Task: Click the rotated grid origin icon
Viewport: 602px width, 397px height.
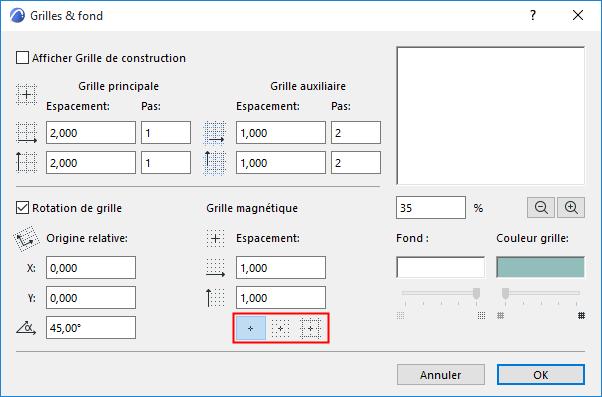Action: click(x=26, y=239)
